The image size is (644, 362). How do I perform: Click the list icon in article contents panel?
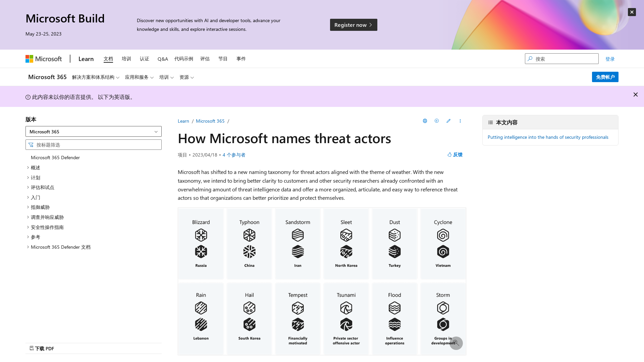(490, 123)
